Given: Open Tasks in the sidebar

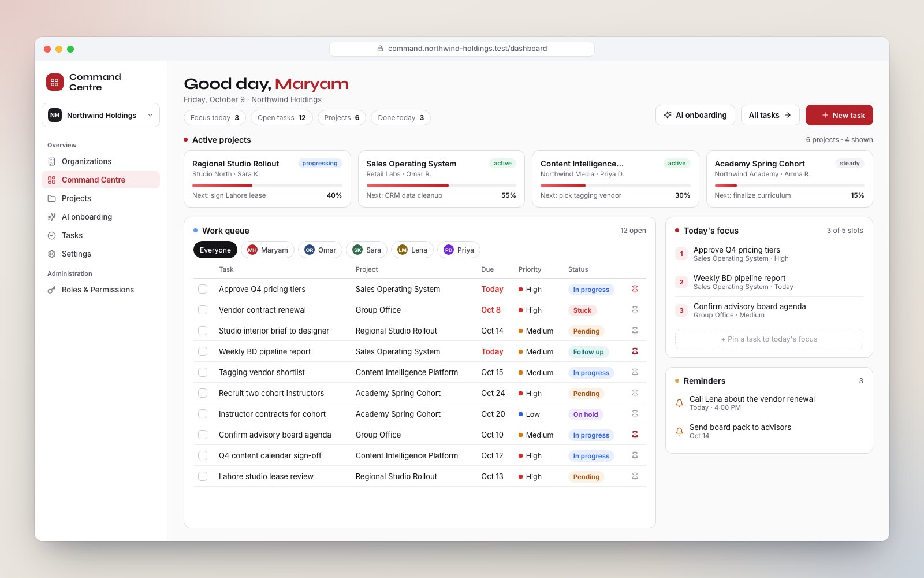Looking at the screenshot, I should [100, 235].
